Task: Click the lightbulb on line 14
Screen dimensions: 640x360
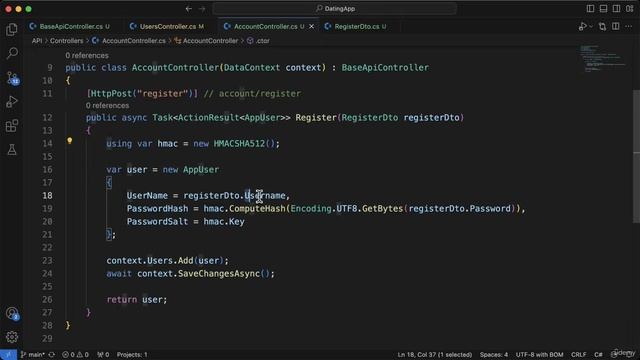Action: click(x=69, y=141)
